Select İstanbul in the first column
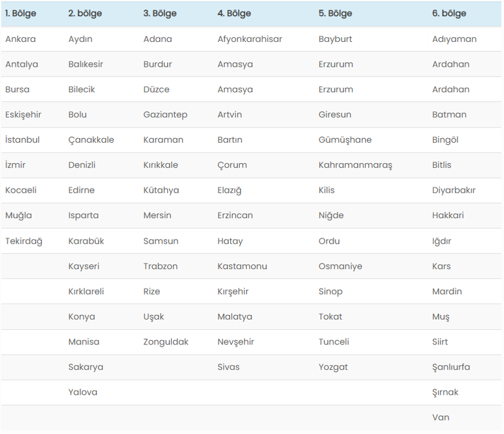Viewport: 504px width, 434px height. tap(22, 140)
